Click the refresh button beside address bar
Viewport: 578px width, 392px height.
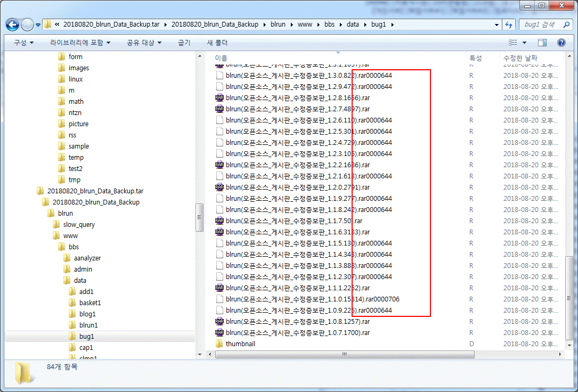[509, 24]
